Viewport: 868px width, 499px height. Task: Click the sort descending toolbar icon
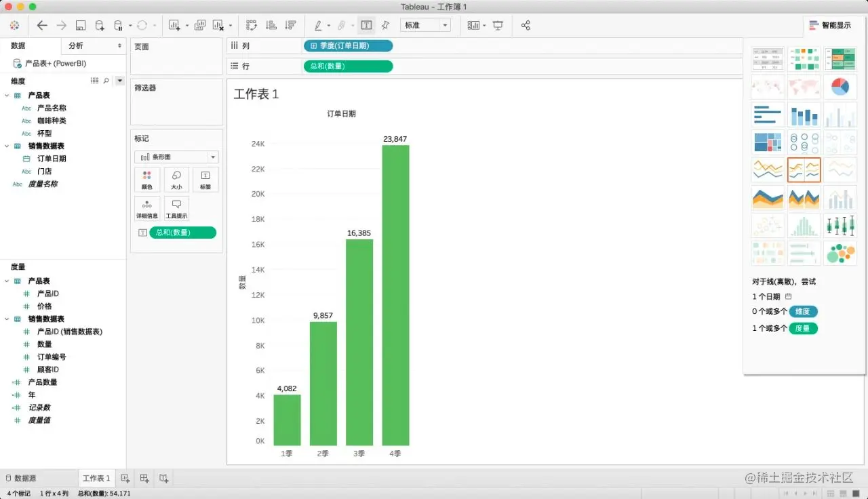coord(291,25)
